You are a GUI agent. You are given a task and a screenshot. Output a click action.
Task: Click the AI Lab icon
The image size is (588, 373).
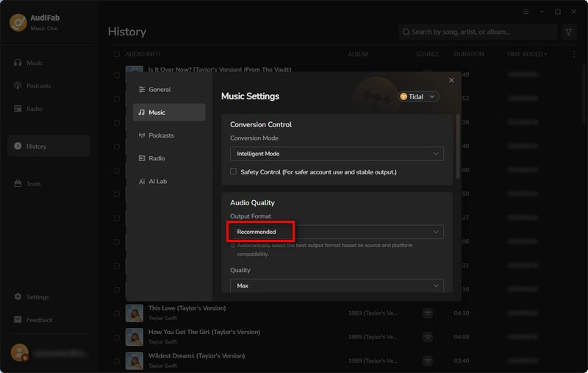pyautogui.click(x=142, y=181)
